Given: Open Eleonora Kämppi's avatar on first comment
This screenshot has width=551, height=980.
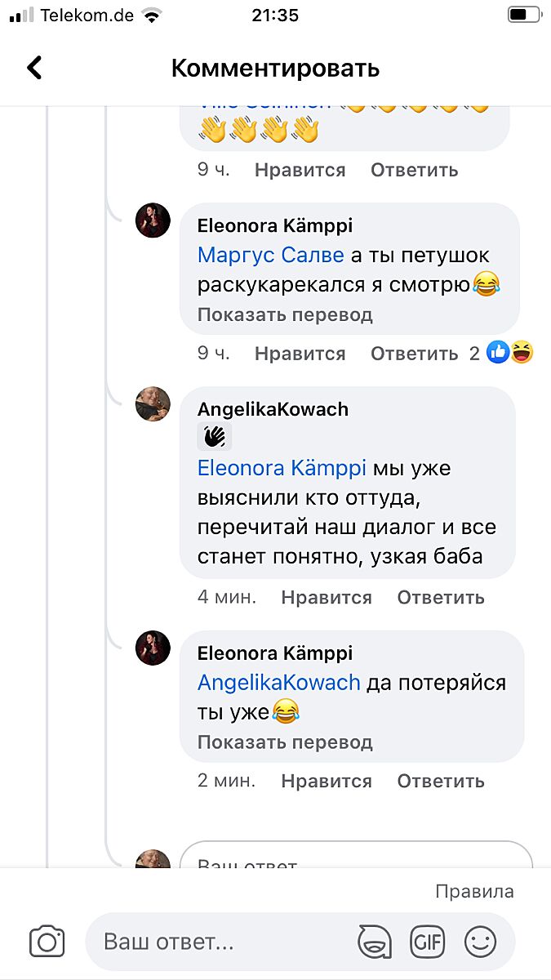Looking at the screenshot, I should [x=153, y=220].
